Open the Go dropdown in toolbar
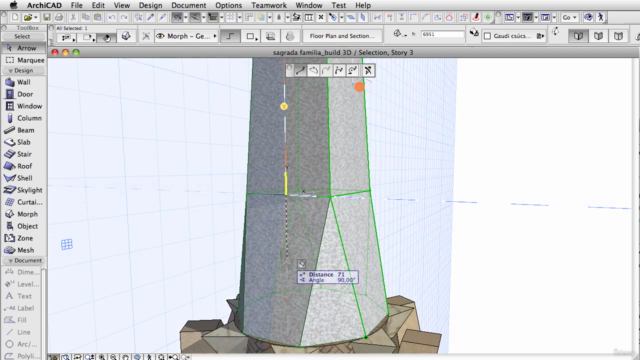The width and height of the screenshot is (640, 360). coord(569,17)
